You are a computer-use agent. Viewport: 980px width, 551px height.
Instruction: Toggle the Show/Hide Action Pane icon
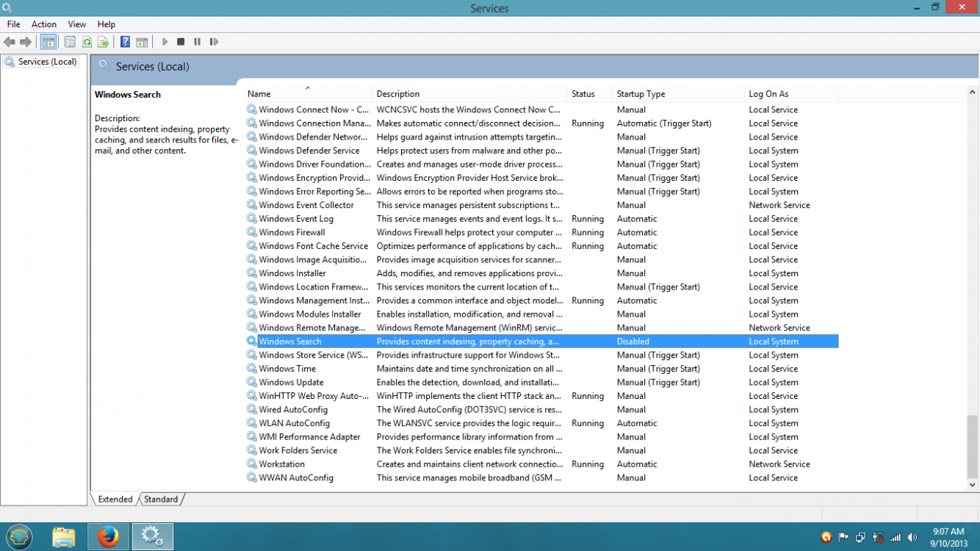(142, 42)
